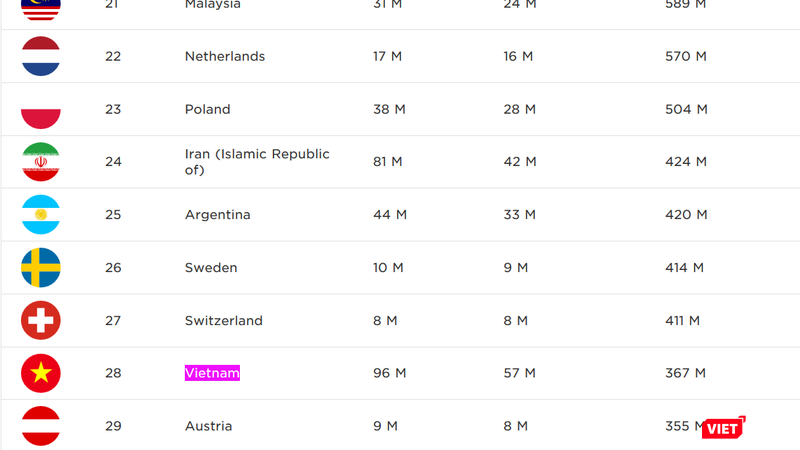Viewport: 800px width, 450px height.
Task: Click the Sweden flag icon
Action: pyautogui.click(x=41, y=268)
